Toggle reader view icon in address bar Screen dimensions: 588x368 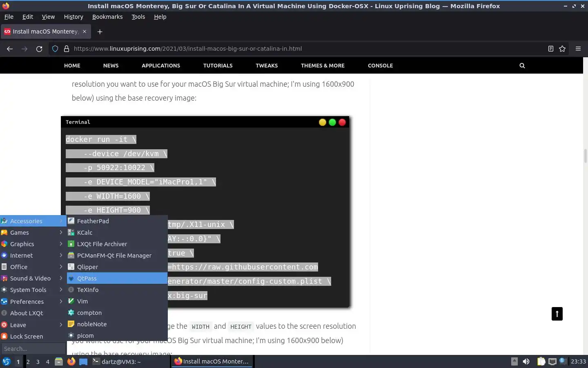point(550,49)
